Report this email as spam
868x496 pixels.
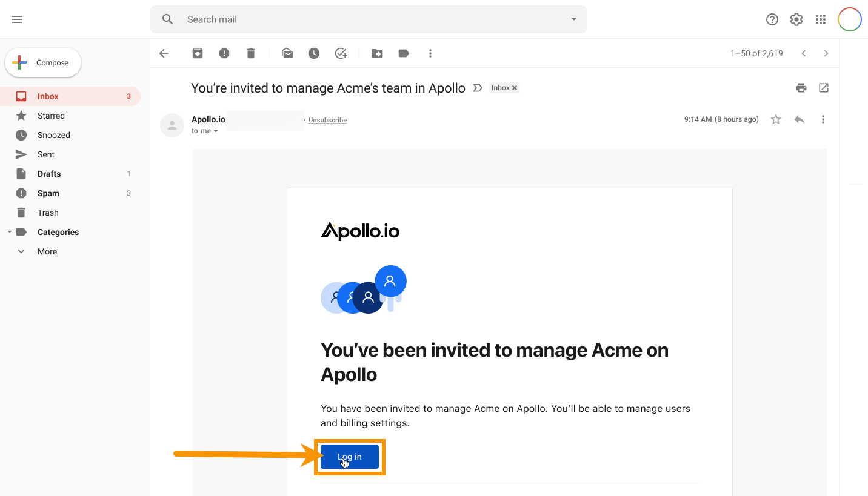click(x=224, y=53)
